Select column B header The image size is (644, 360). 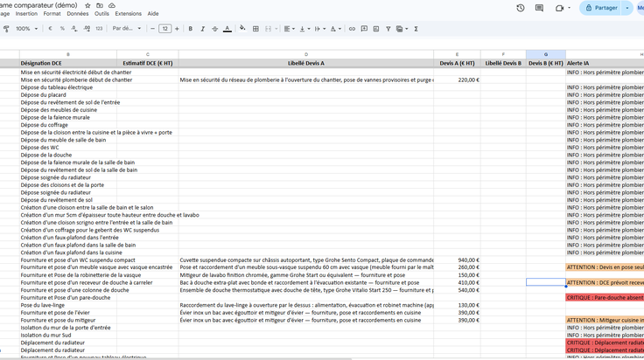point(68,54)
